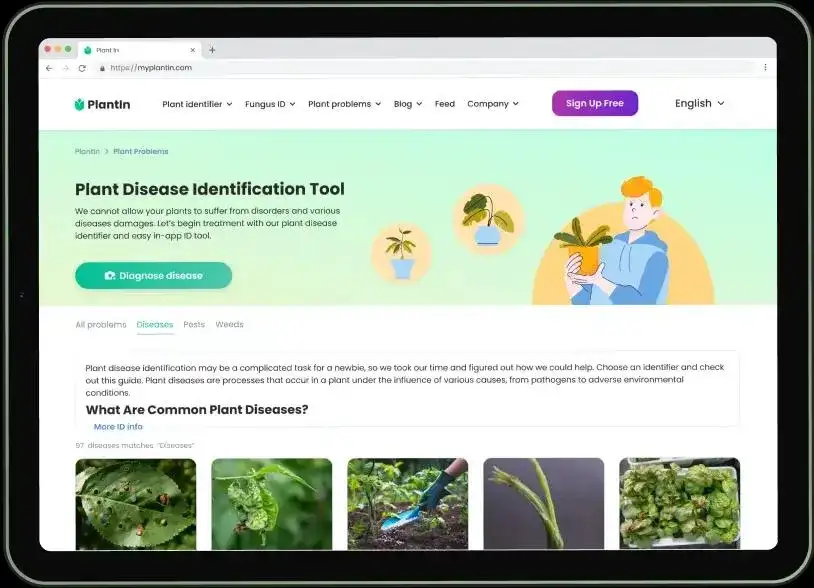Image resolution: width=814 pixels, height=588 pixels.
Task: Click the PlantIn leaf logo
Action: click(79, 104)
